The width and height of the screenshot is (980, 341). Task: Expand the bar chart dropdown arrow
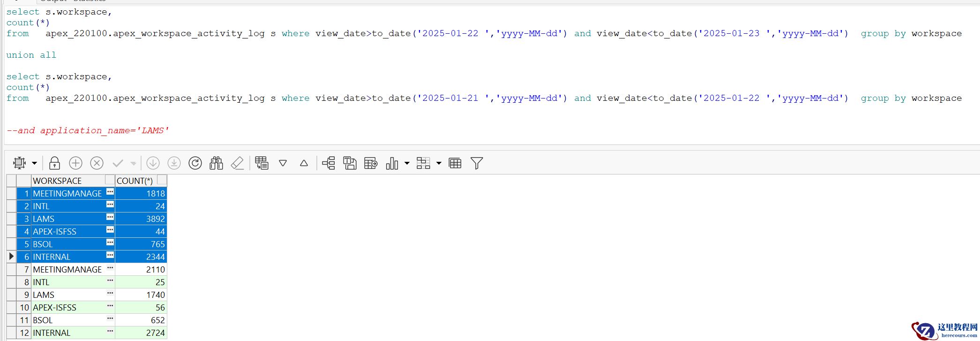tap(407, 163)
